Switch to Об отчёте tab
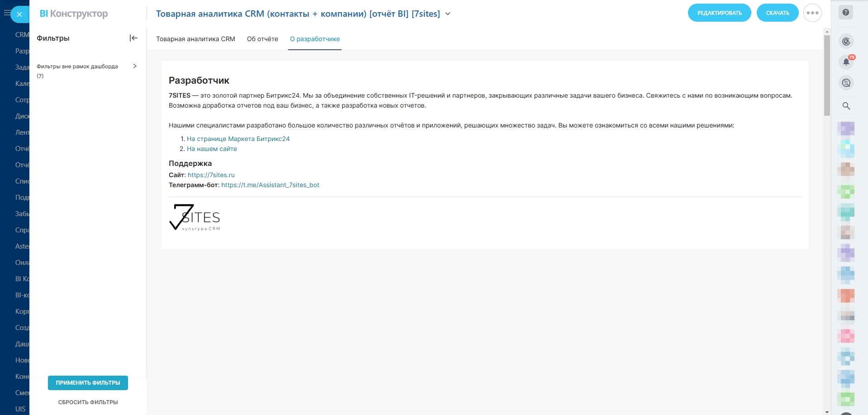The height and width of the screenshot is (415, 868). pyautogui.click(x=262, y=39)
